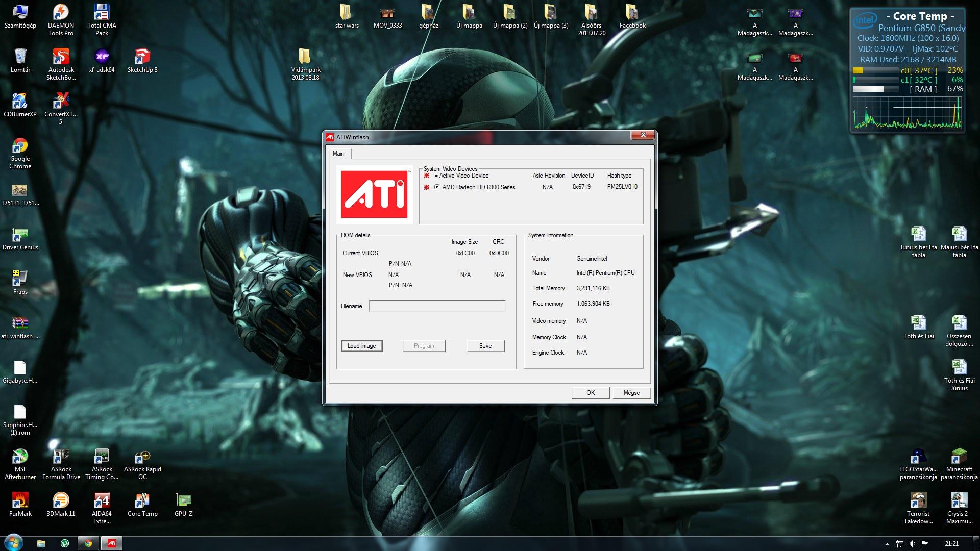980x551 pixels.
Task: Open ASRock Formula Drive icon
Action: (61, 464)
